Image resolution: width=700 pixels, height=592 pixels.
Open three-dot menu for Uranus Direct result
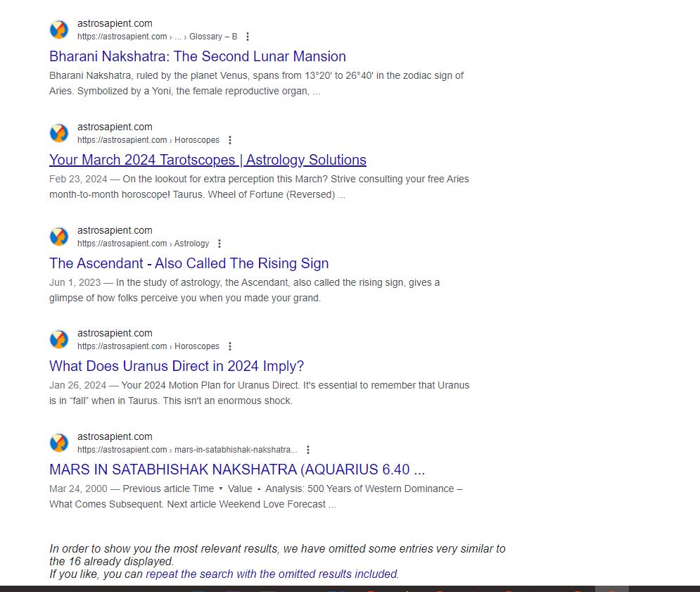pos(230,346)
